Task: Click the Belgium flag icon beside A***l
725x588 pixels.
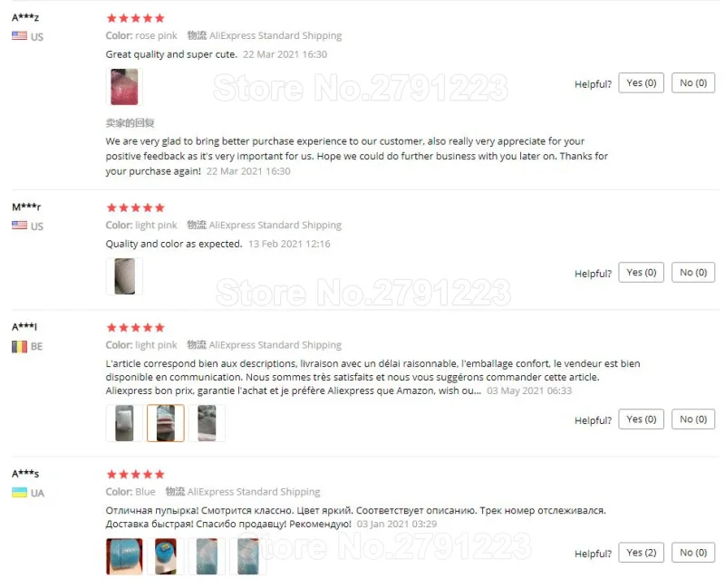Action: (19, 346)
